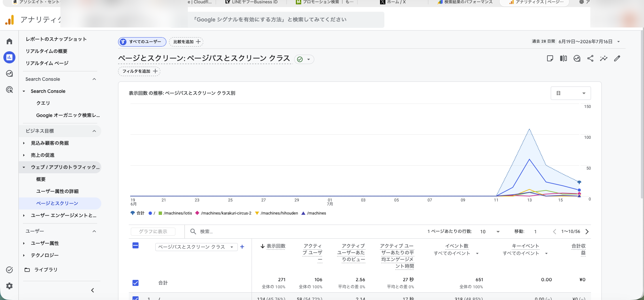Screen dimensions: 644x300
Task: Toggle /machines/karakuri-circus-2 series in legend
Action: click(x=223, y=213)
